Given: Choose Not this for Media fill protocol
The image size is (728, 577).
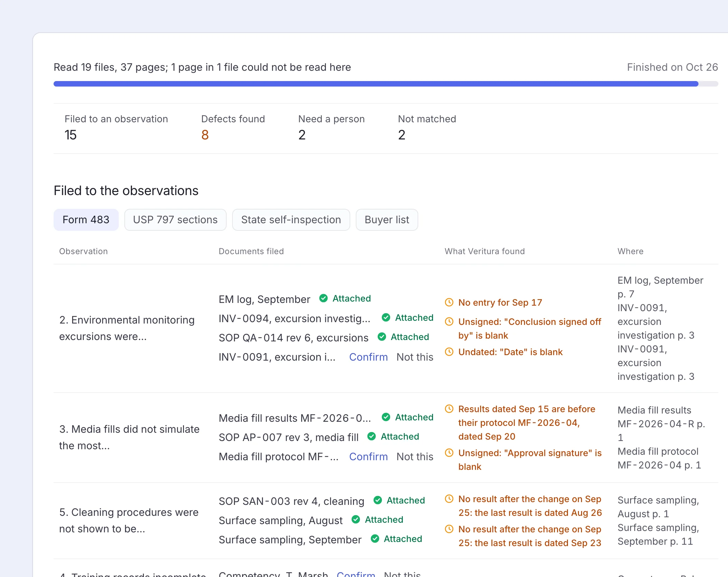Looking at the screenshot, I should [415, 457].
